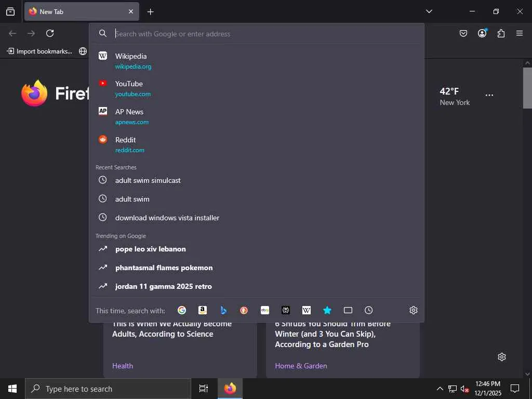Search this time with DuckDuckGo icon
Viewport: 532px width, 399px height.
(x=244, y=310)
